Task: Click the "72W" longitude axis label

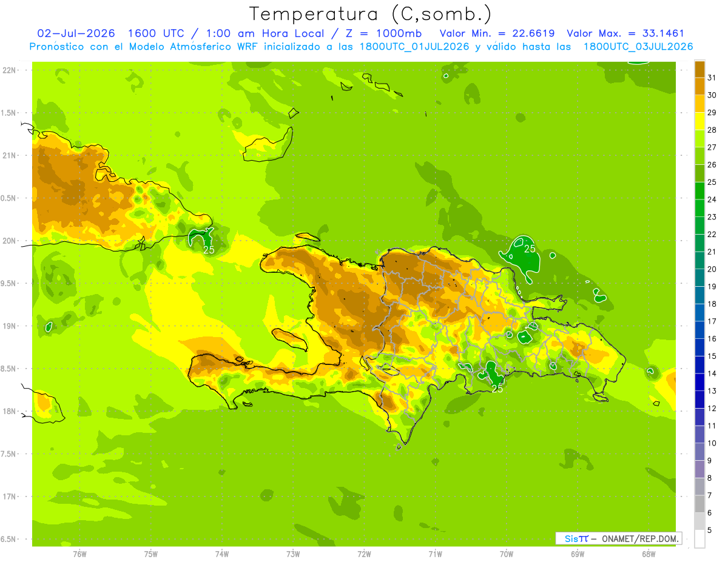Action: (365, 554)
